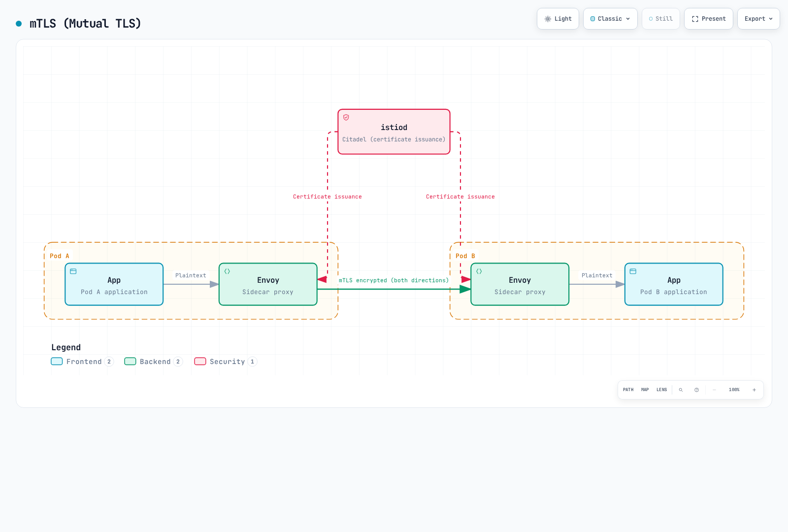The image size is (788, 532).
Task: Click the 'Pod B' group label
Action: tap(465, 256)
